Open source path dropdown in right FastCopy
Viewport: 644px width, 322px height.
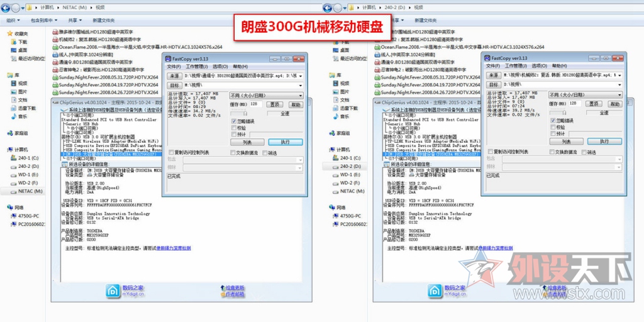pyautogui.click(x=619, y=75)
